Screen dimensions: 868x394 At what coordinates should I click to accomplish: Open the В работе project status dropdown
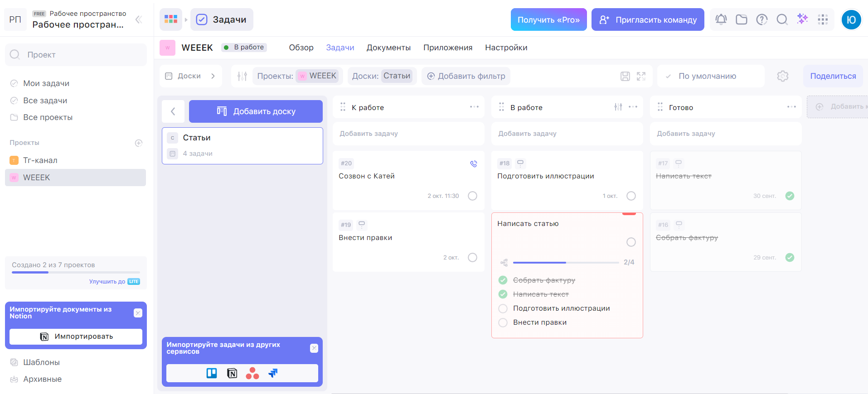click(244, 47)
